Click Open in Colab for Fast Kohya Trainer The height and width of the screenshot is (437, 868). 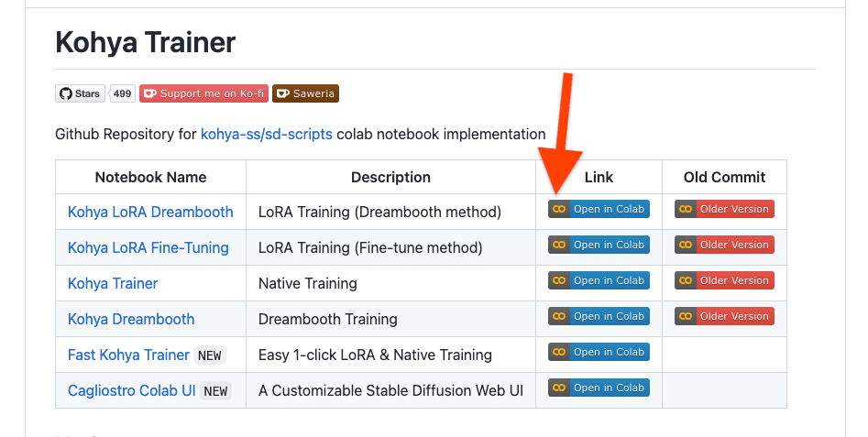[599, 352]
